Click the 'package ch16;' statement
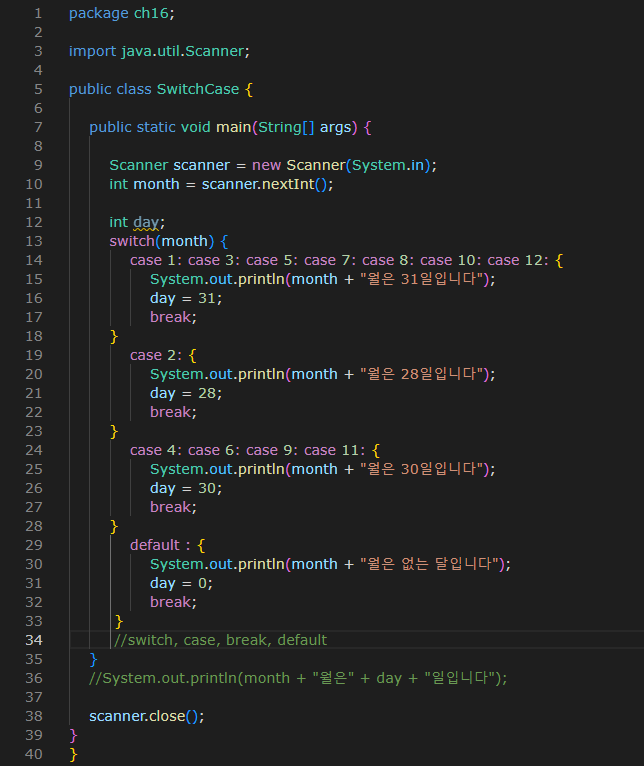 point(122,13)
